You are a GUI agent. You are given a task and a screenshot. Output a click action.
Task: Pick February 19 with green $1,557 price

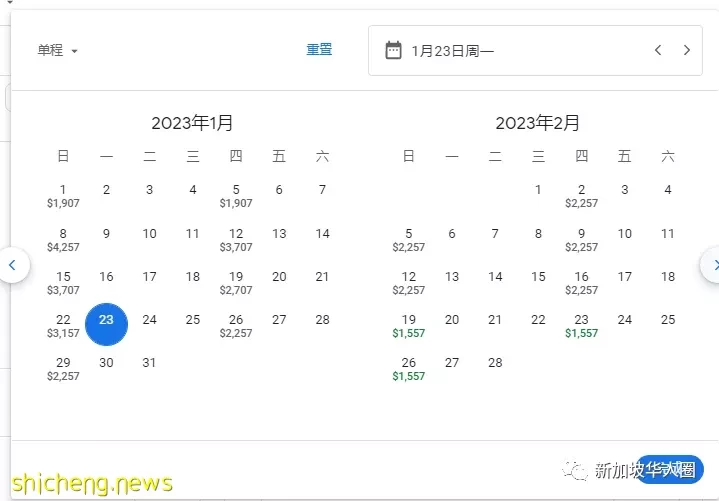tap(409, 326)
